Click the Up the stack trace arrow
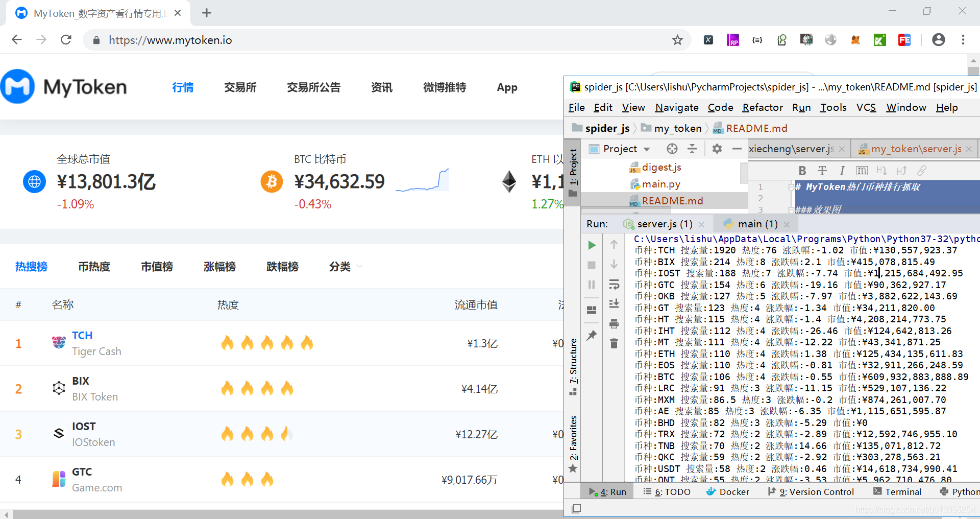 point(614,244)
